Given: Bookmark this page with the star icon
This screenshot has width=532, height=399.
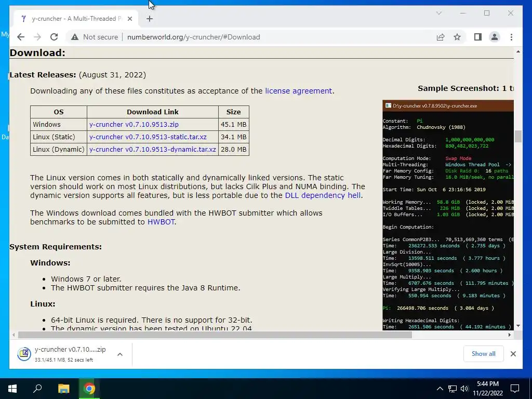Looking at the screenshot, I should point(457,37).
